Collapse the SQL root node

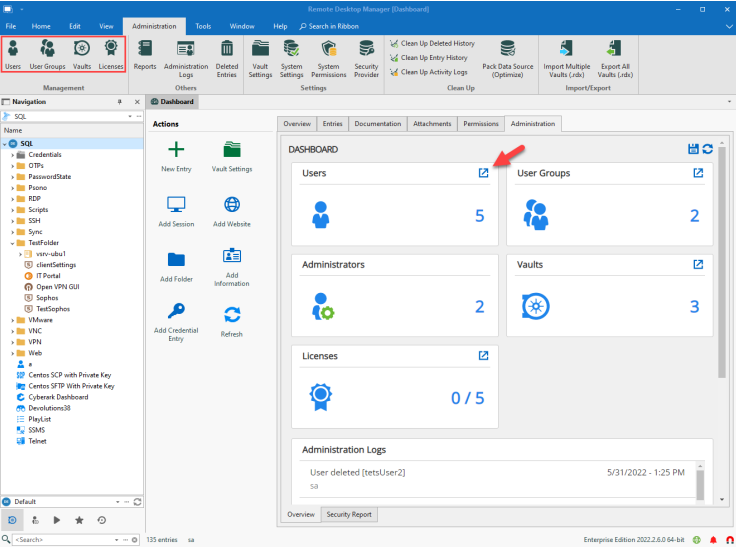(x=5, y=144)
